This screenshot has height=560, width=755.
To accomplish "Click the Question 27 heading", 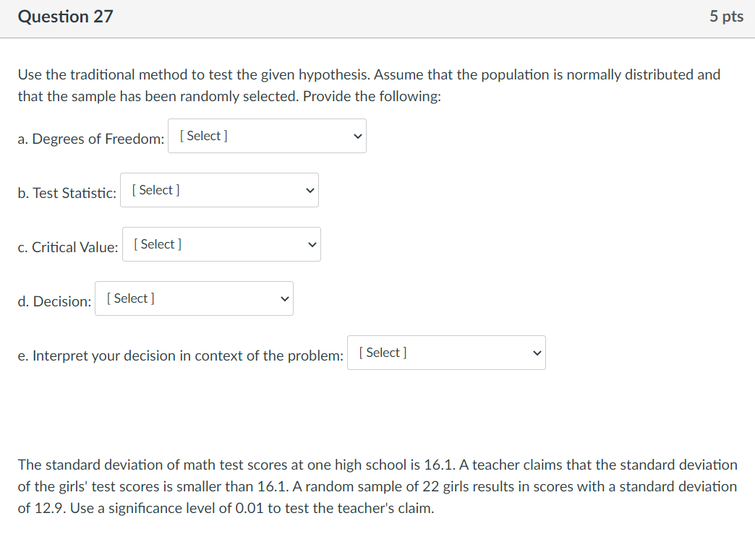I will tap(65, 16).
